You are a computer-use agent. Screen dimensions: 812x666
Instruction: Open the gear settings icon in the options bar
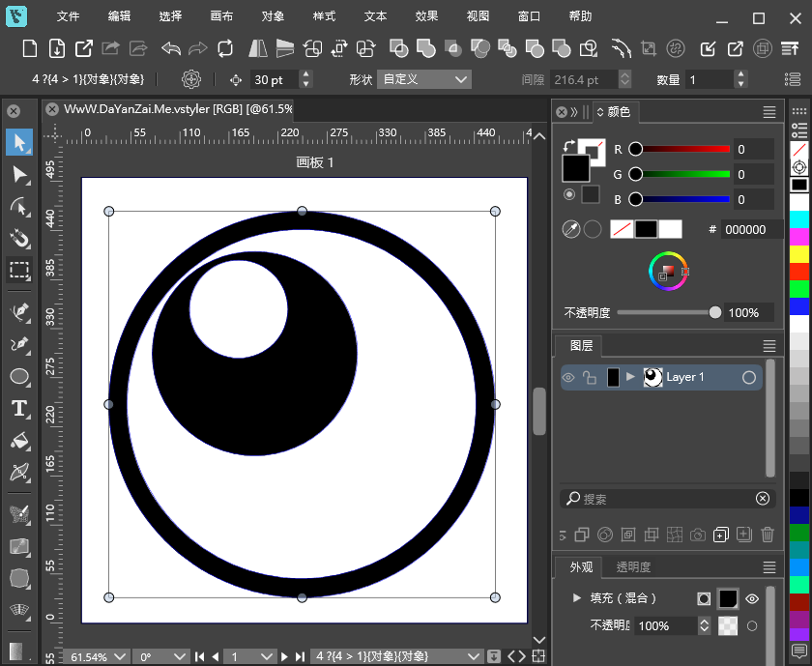(191, 79)
